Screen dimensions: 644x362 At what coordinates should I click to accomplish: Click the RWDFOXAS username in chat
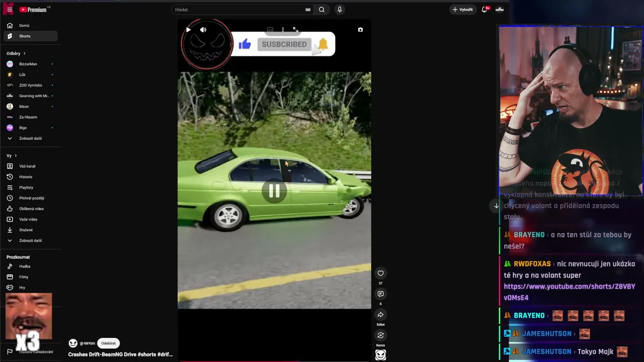[532, 264]
